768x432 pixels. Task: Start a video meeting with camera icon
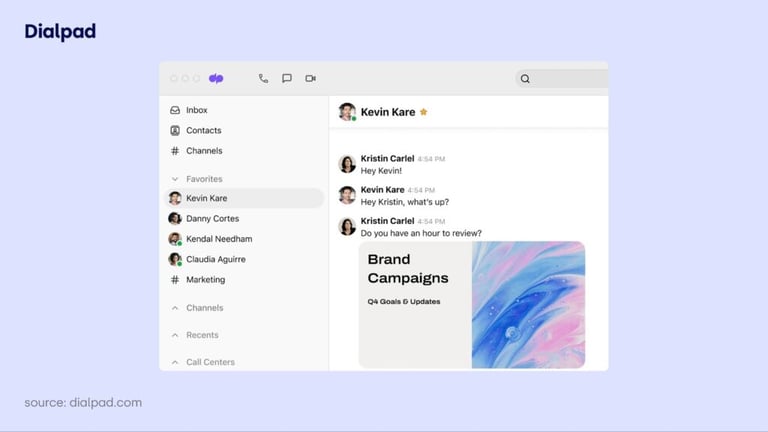[x=311, y=78]
